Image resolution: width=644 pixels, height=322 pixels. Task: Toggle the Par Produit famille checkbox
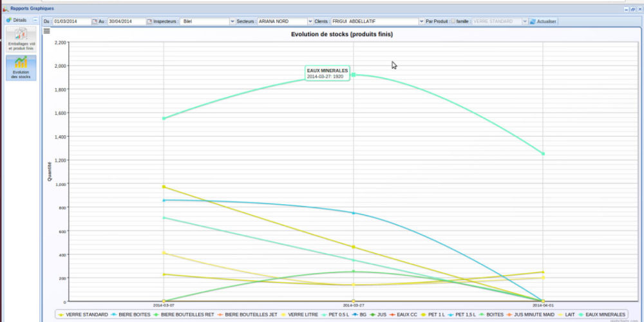453,21
